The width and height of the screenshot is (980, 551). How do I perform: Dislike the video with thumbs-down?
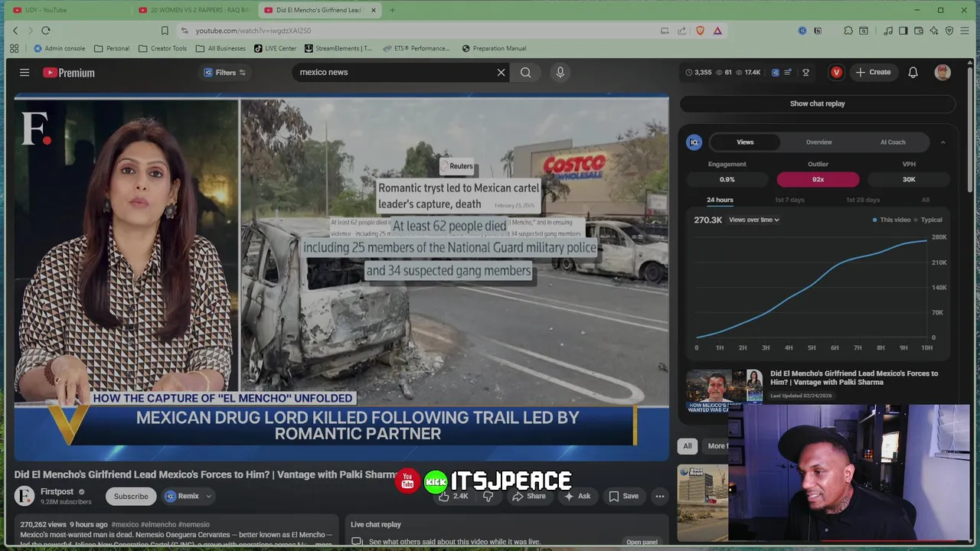[x=488, y=496]
